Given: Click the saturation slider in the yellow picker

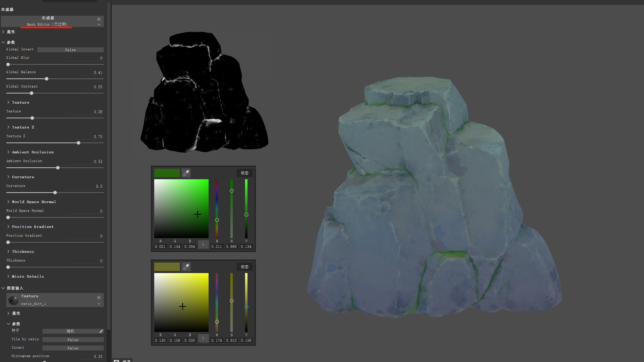Looking at the screenshot, I should (232, 302).
